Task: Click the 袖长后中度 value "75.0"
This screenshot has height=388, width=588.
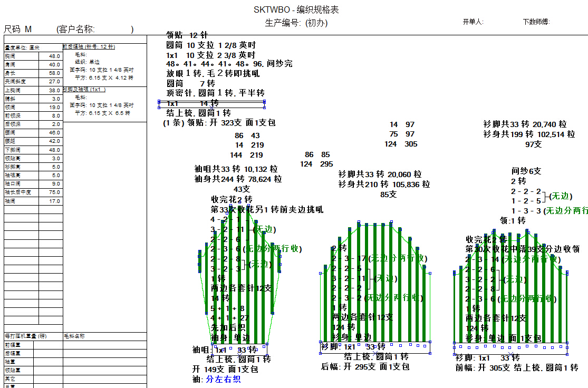Action: [54, 192]
